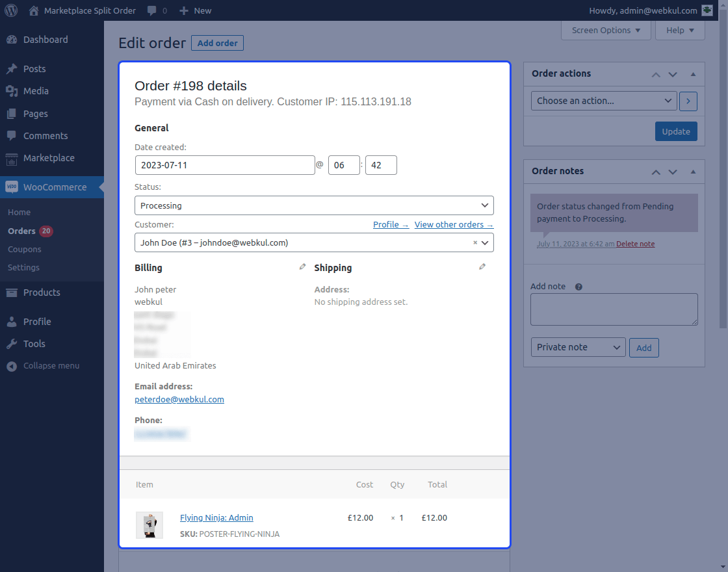
Task: Run chosen order action arrow button
Action: pos(688,101)
